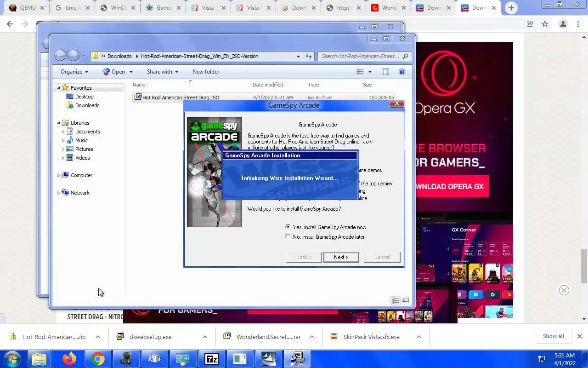The height and width of the screenshot is (368, 588).
Task: Show the preview pane in Explorer
Action: click(385, 72)
